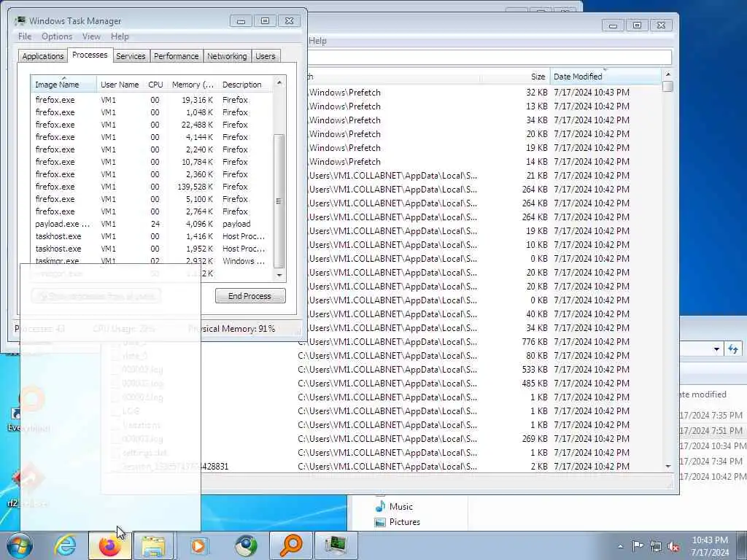This screenshot has width=747, height=560.
Task: Sort processes by CPU column
Action: (155, 85)
